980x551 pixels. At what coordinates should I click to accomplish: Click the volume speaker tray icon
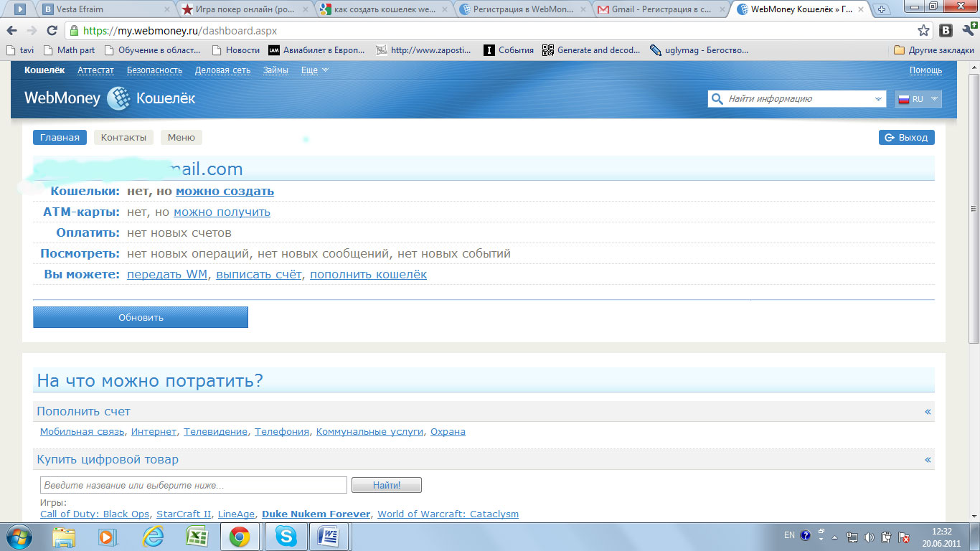click(x=869, y=537)
